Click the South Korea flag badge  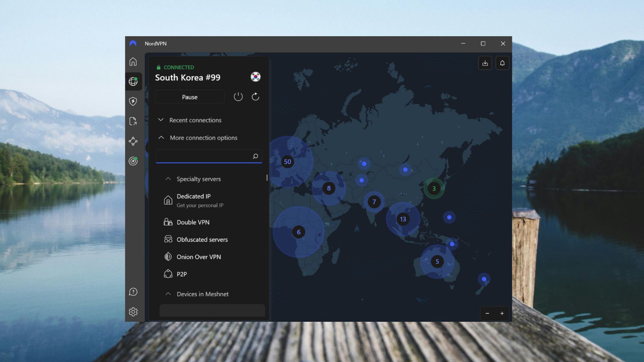coord(255,77)
